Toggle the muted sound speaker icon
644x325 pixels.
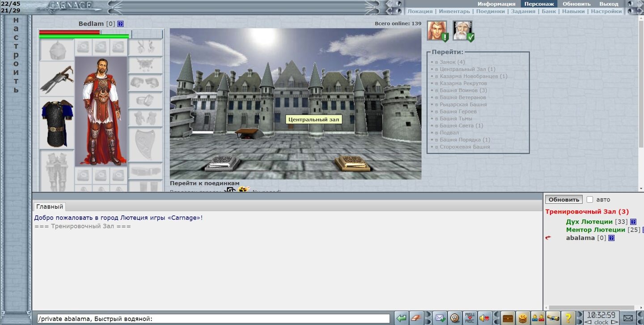[x=484, y=318]
